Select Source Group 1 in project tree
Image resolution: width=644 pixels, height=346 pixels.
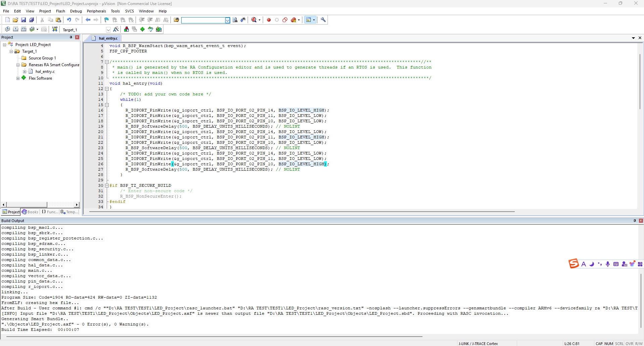[x=42, y=58]
